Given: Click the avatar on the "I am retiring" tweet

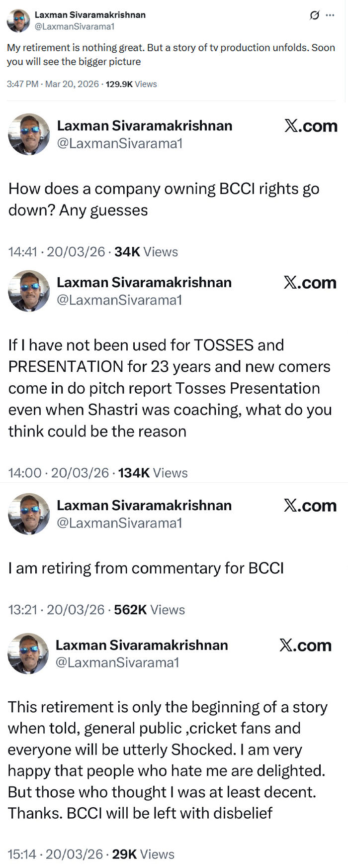Looking at the screenshot, I should 29,514.
